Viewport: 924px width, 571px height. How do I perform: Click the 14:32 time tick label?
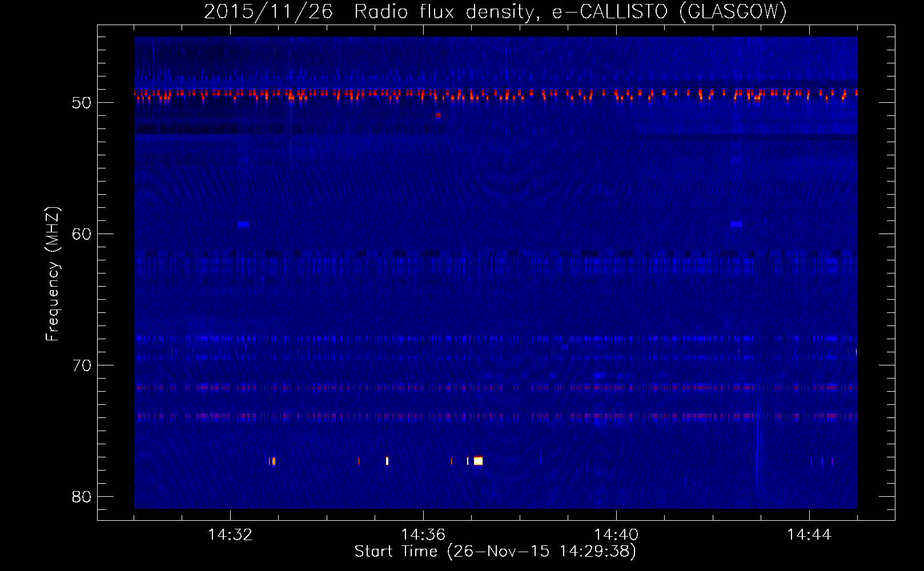(230, 535)
